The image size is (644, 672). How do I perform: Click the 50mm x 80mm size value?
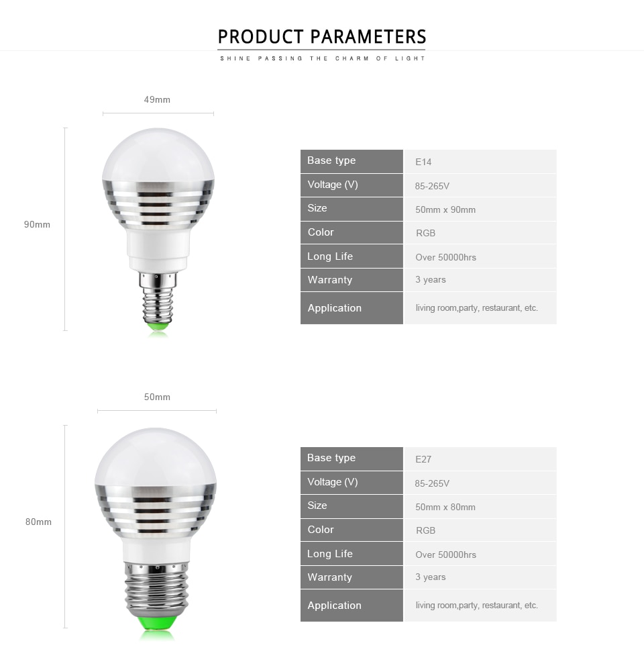click(445, 507)
